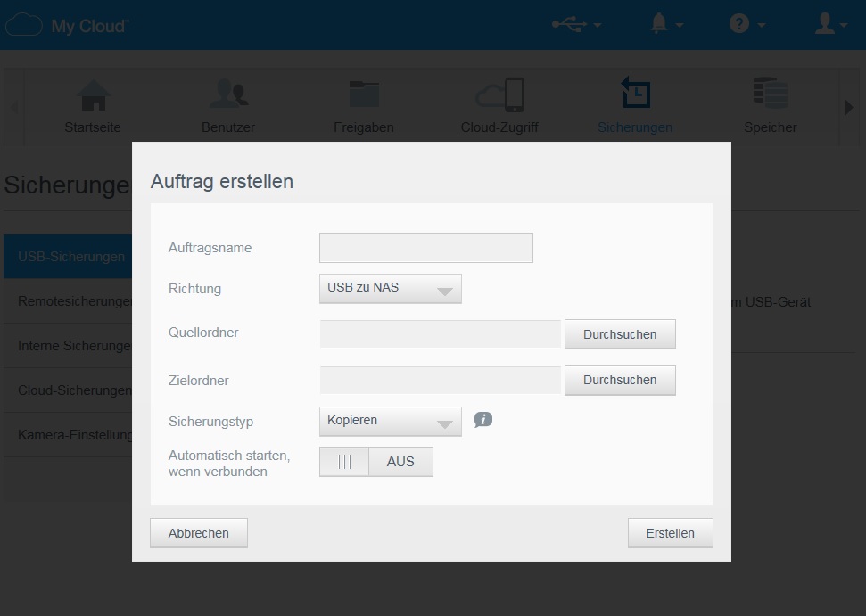This screenshot has width=866, height=616.
Task: Click the Speicher disks icon
Action: coord(771,93)
